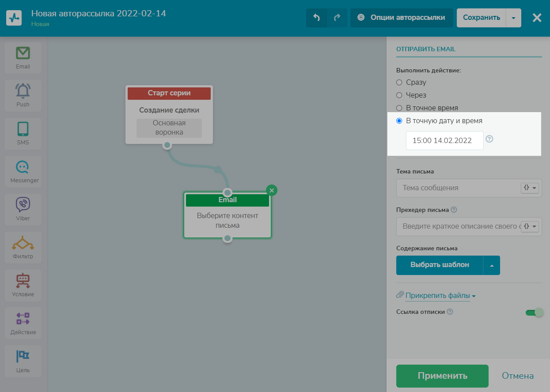Choose the Цель flag icon

coord(23,357)
